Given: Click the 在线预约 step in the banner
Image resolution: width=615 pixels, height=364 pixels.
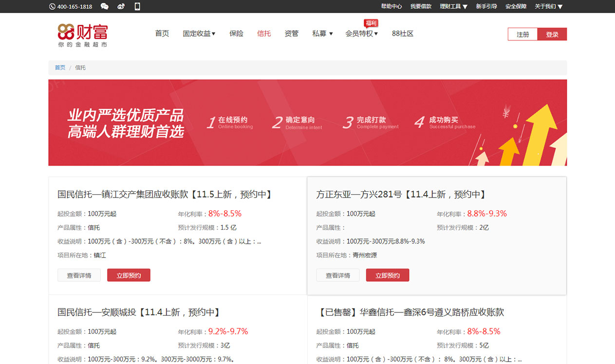Looking at the screenshot, I should point(230,122).
